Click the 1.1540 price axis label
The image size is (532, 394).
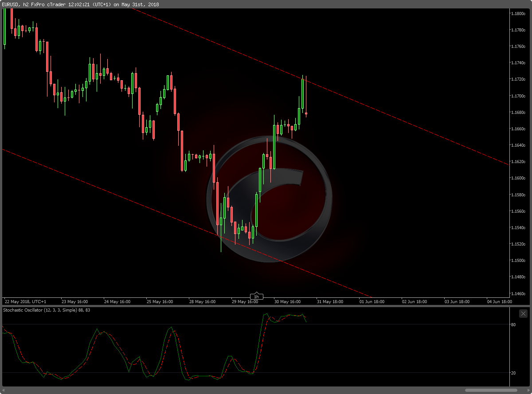[x=518, y=228]
